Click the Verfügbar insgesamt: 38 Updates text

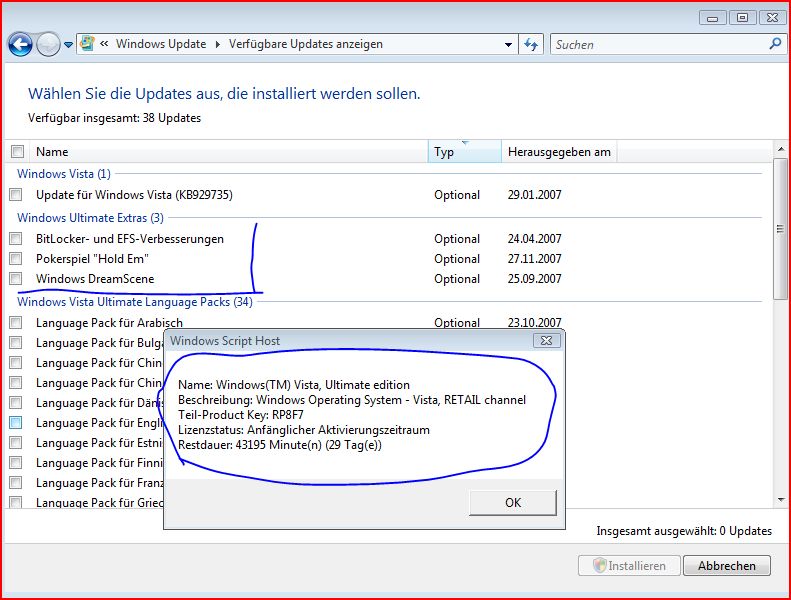tap(115, 118)
